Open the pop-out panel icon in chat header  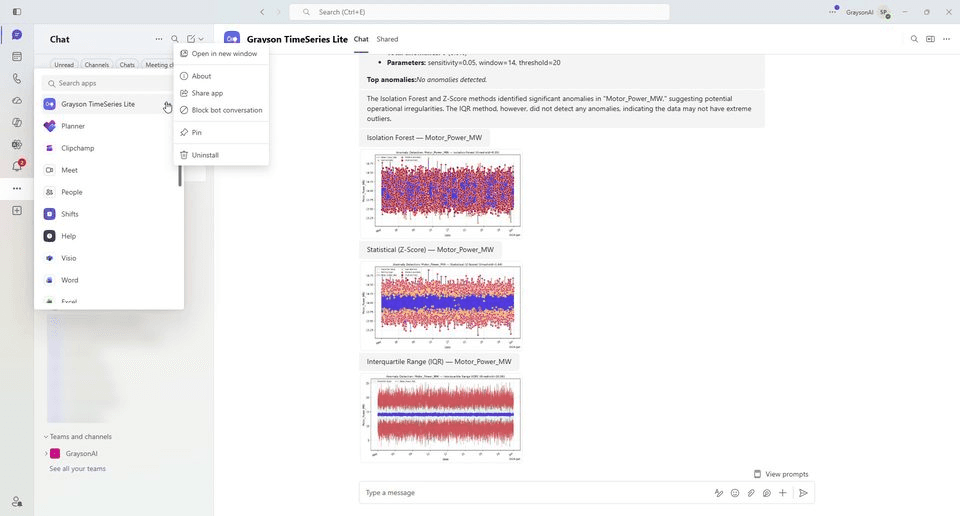click(930, 39)
